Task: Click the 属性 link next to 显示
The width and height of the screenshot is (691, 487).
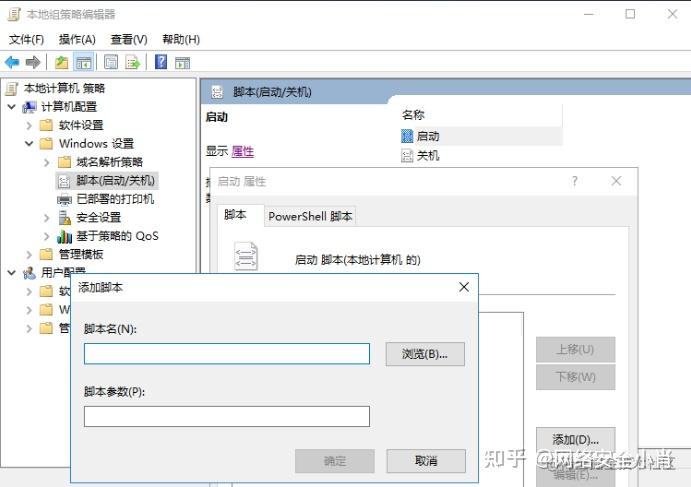Action: click(x=243, y=152)
